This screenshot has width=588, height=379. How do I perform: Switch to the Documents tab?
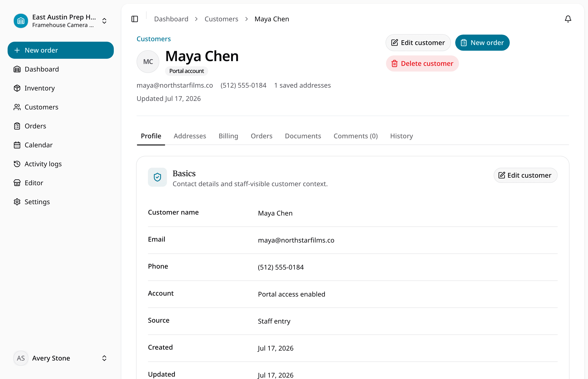coord(303,136)
